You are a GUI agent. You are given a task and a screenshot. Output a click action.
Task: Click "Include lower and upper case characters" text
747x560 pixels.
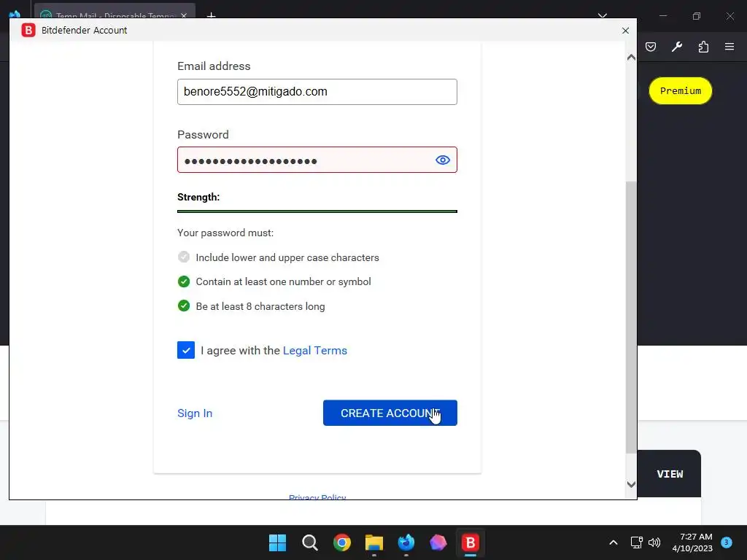click(x=287, y=257)
